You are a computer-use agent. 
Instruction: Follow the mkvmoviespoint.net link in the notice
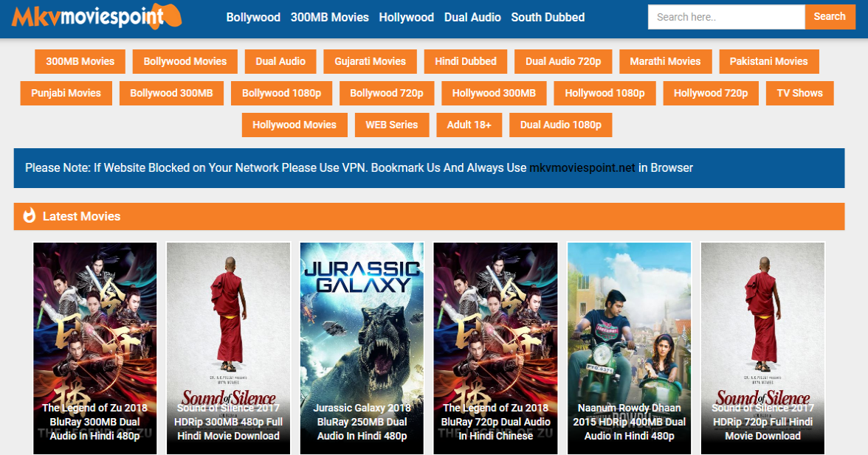[x=582, y=168]
